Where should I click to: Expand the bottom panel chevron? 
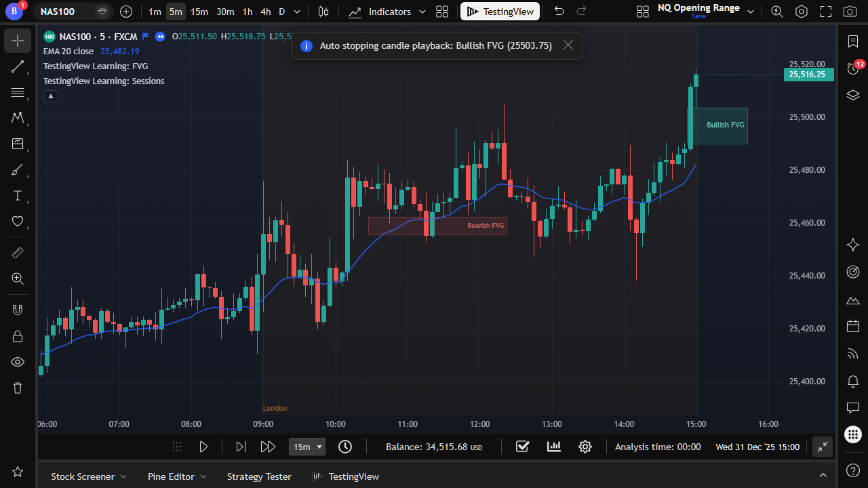(823, 476)
